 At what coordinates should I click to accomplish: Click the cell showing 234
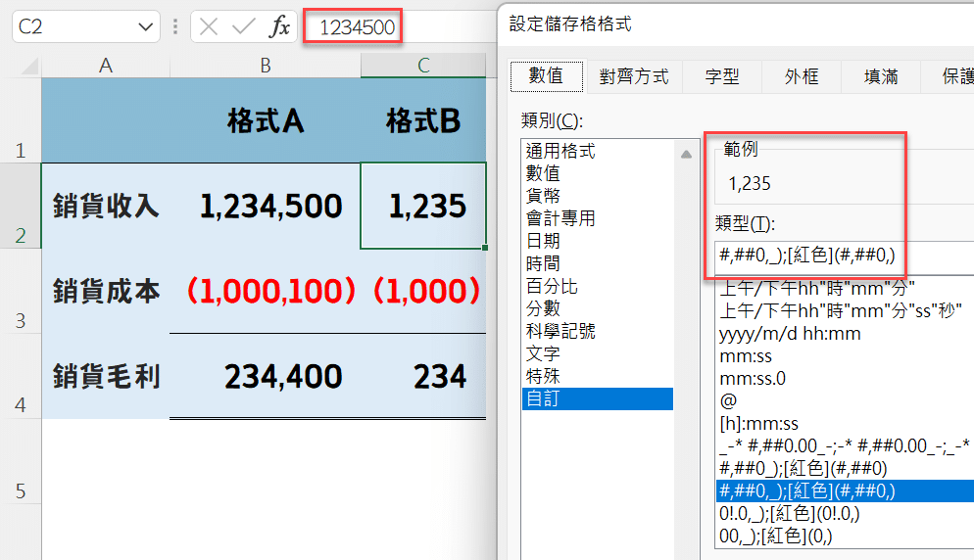[x=423, y=376]
